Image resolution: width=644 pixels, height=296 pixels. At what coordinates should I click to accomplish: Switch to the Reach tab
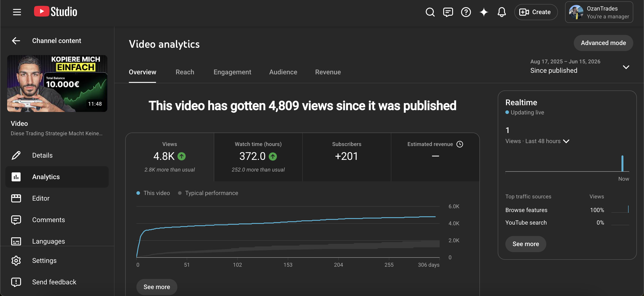click(185, 72)
